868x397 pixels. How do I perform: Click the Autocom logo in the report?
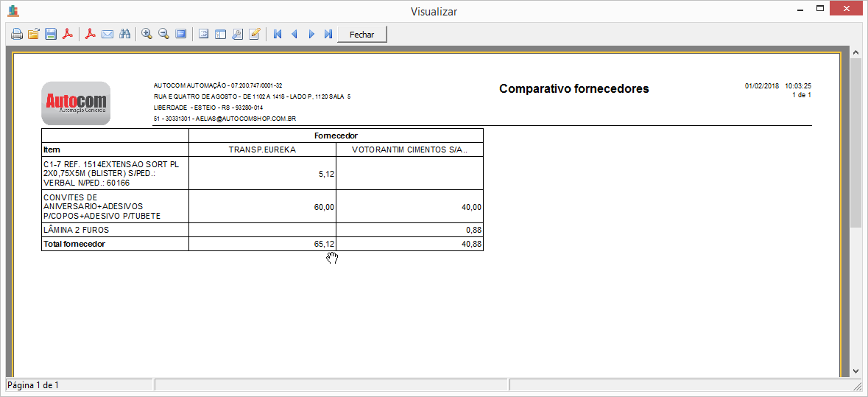pyautogui.click(x=77, y=103)
